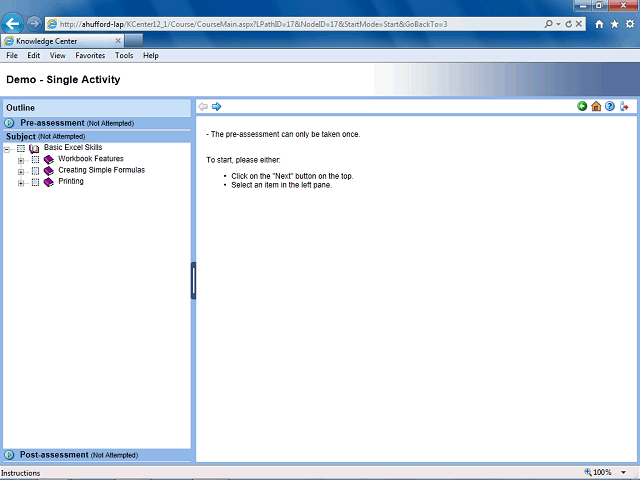640x480 pixels.
Task: Open the Favorites star icon
Action: (615, 24)
